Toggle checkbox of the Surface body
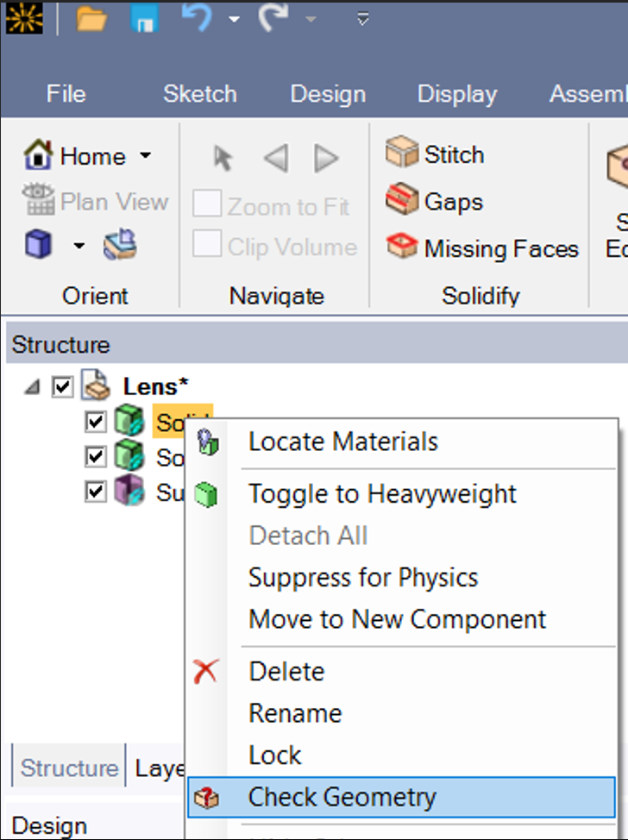 96,492
